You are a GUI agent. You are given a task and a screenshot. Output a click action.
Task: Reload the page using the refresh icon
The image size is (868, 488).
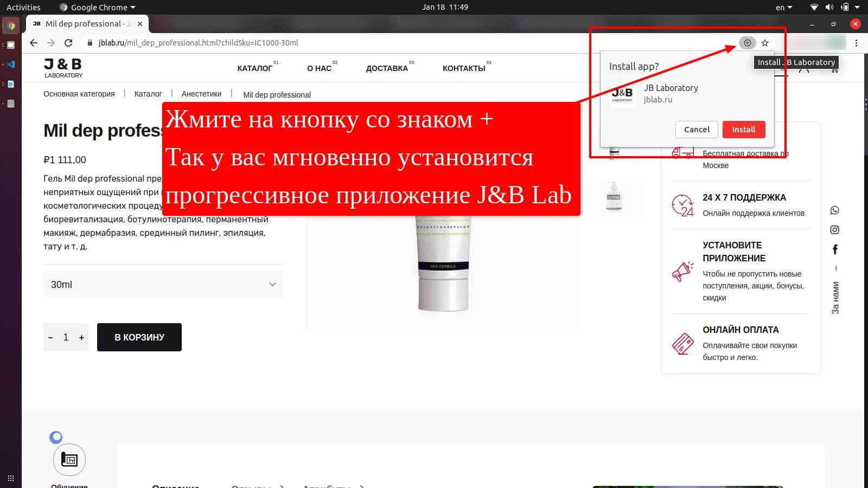[x=68, y=43]
